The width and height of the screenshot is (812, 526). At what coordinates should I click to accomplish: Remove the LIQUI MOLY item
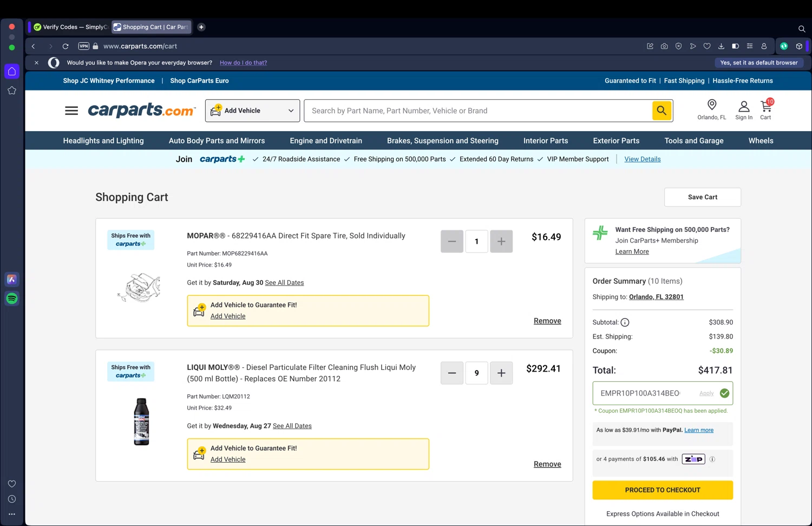click(x=547, y=464)
